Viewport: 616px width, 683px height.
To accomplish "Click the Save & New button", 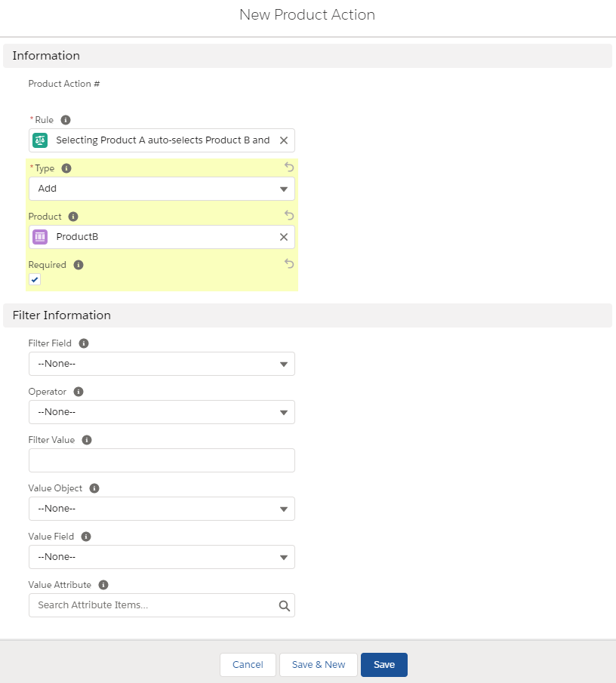I will [x=319, y=665].
